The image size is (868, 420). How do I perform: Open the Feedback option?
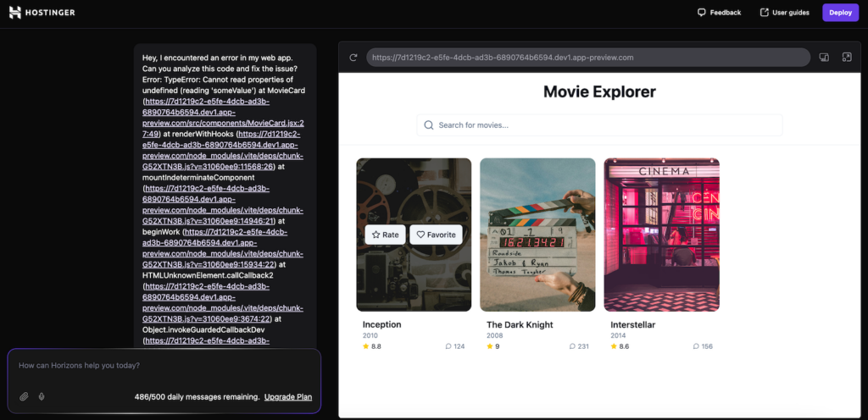[719, 13]
